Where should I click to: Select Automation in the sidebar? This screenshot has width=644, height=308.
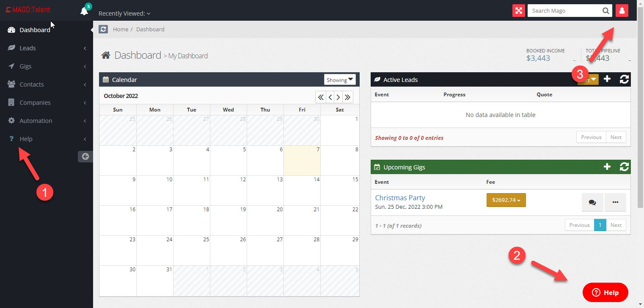tap(36, 121)
